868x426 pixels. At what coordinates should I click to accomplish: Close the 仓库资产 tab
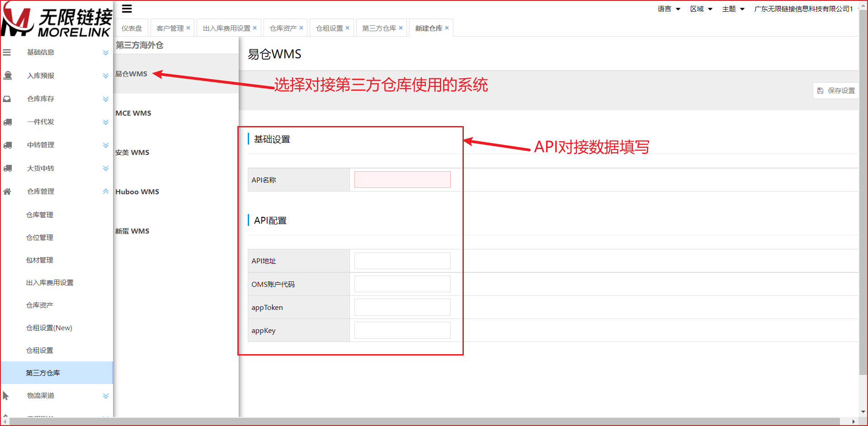(302, 28)
